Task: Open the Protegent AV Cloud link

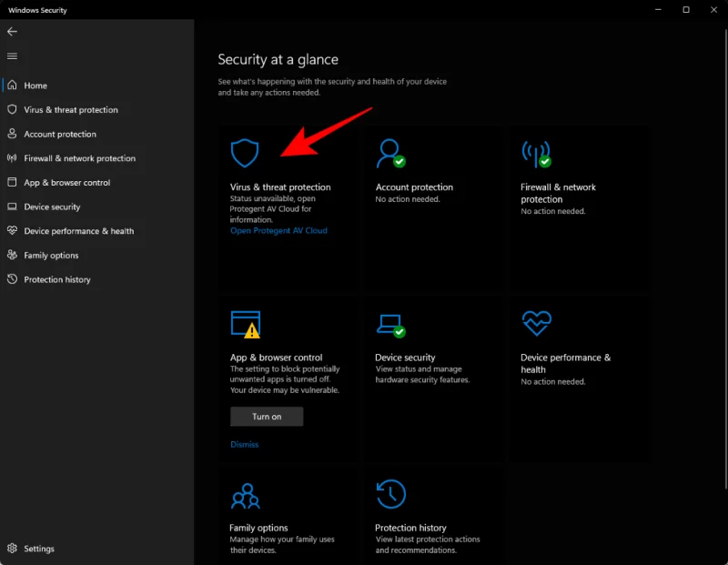Action: [278, 230]
